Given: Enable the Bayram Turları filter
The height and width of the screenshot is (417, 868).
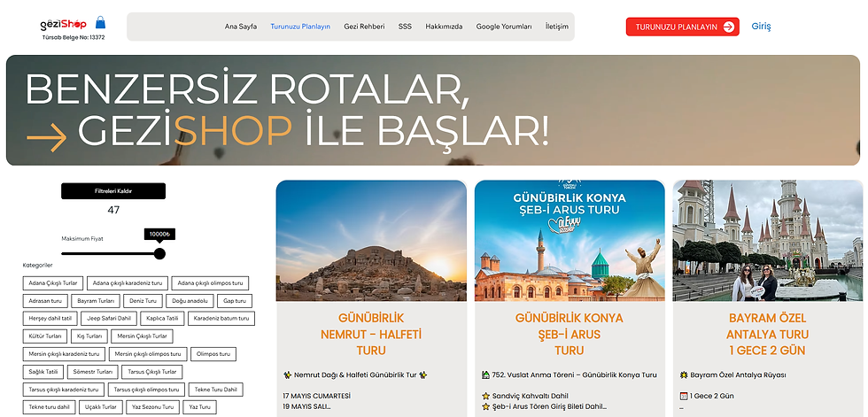Looking at the screenshot, I should point(96,301).
